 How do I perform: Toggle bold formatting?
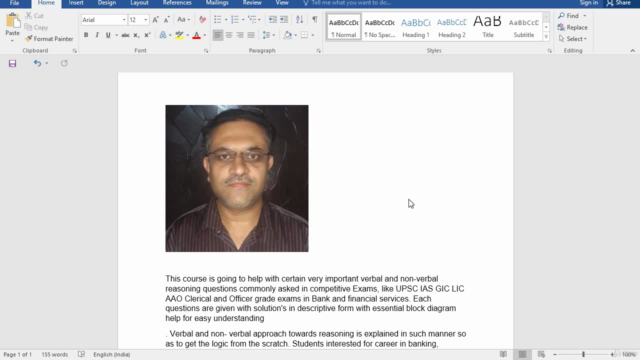86,35
